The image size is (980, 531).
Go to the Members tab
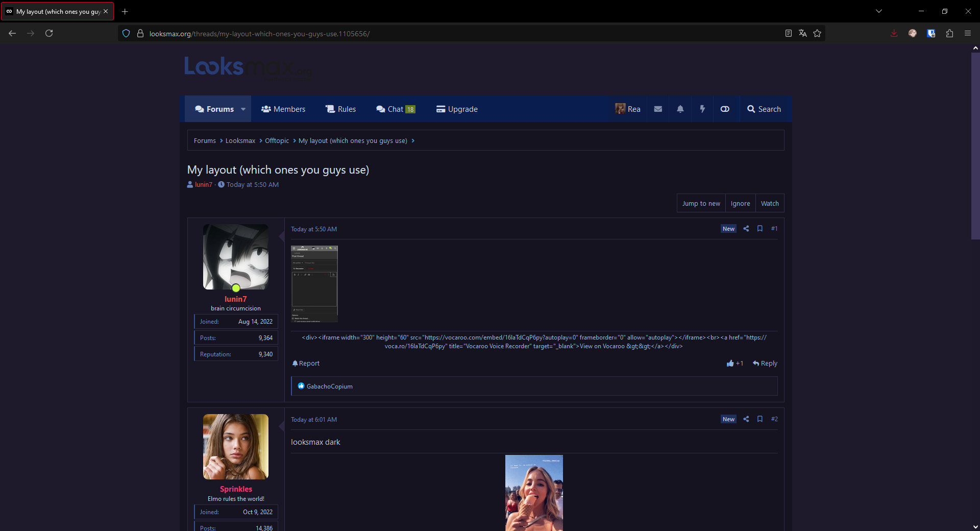pos(283,109)
